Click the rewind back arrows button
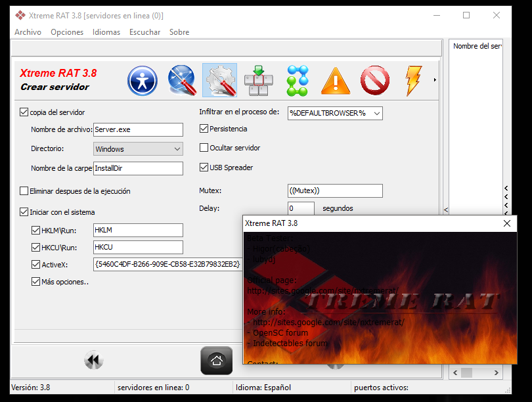This screenshot has height=402, width=532. (x=94, y=360)
